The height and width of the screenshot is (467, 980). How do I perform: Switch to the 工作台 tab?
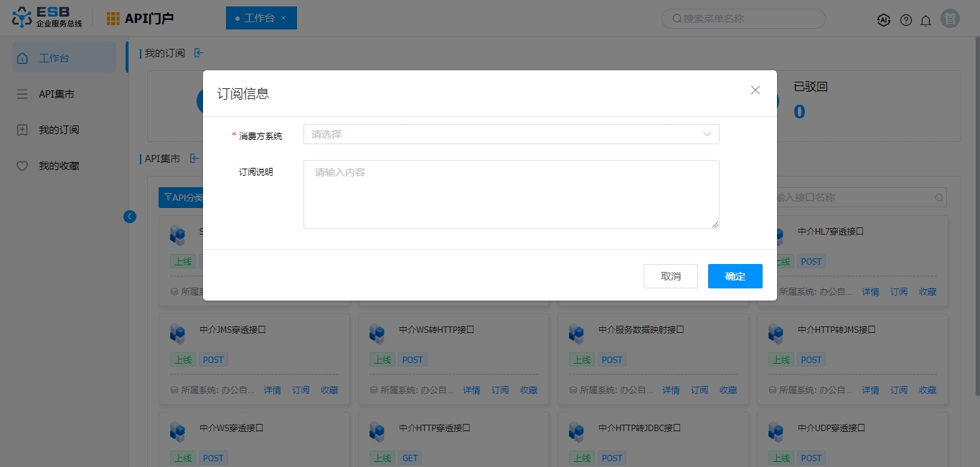258,18
